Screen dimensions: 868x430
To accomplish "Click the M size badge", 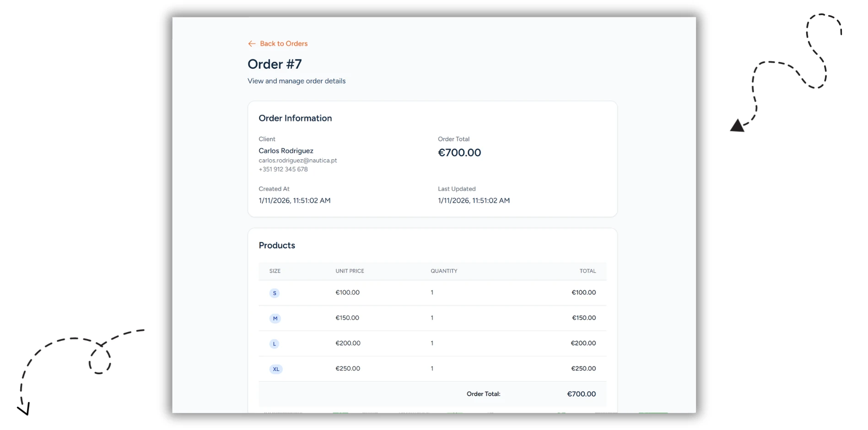I will click(275, 318).
